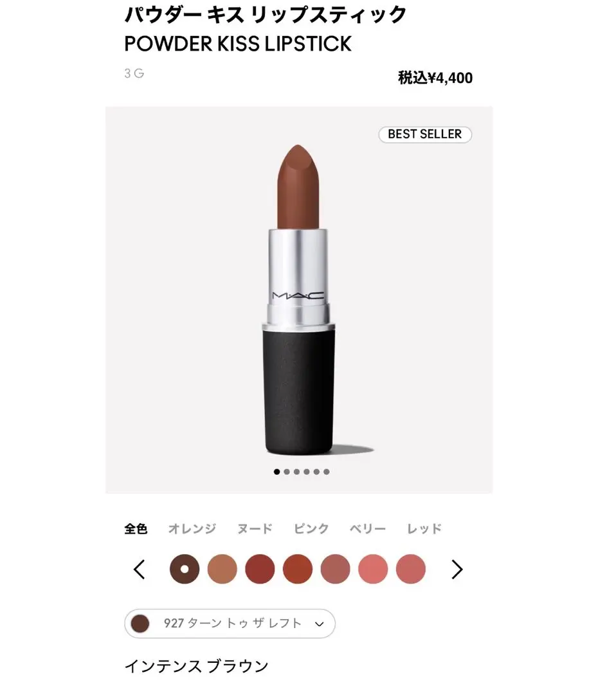The image size is (616, 695).
Task: Click the right arrow of shade carousel
Action: (x=457, y=570)
